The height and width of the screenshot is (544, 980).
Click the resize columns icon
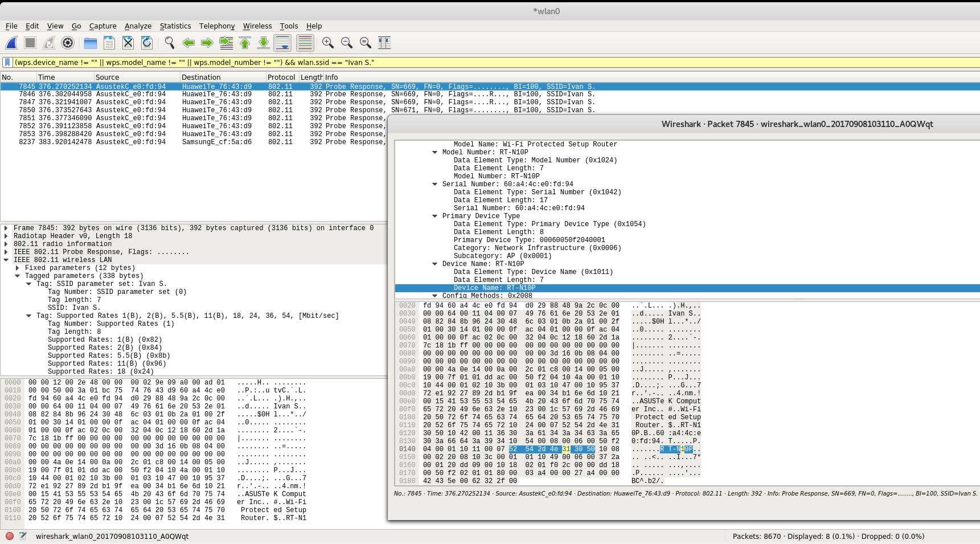[384, 43]
